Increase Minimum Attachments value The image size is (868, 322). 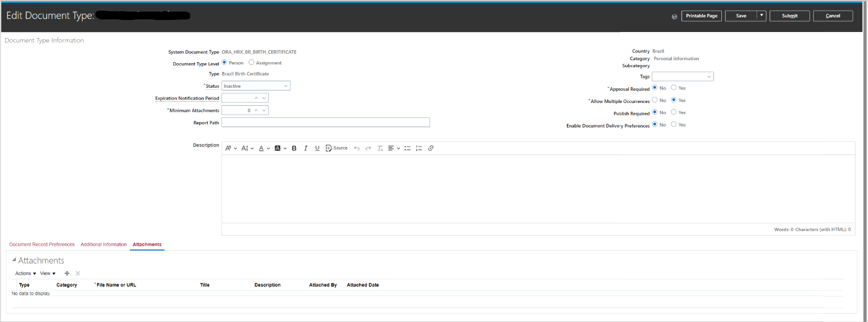click(x=256, y=110)
